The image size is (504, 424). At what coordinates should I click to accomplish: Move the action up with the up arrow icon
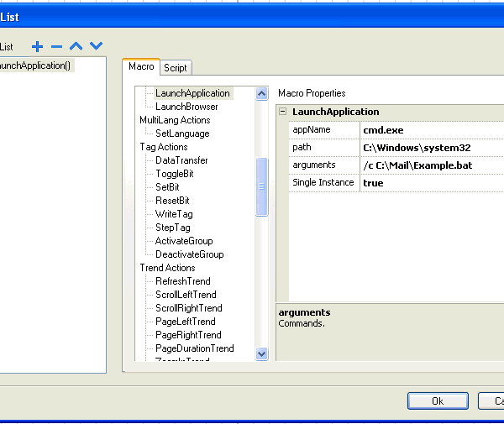click(x=76, y=46)
